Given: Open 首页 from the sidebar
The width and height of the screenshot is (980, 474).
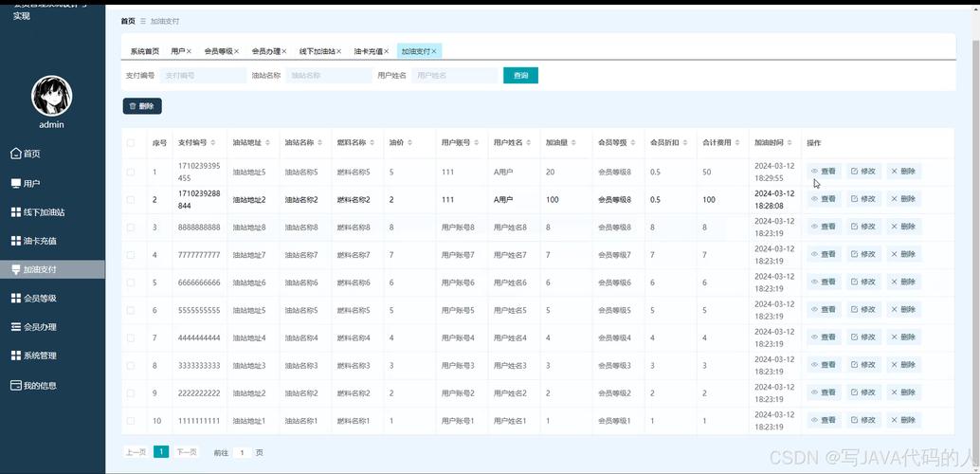Looking at the screenshot, I should coord(31,154).
